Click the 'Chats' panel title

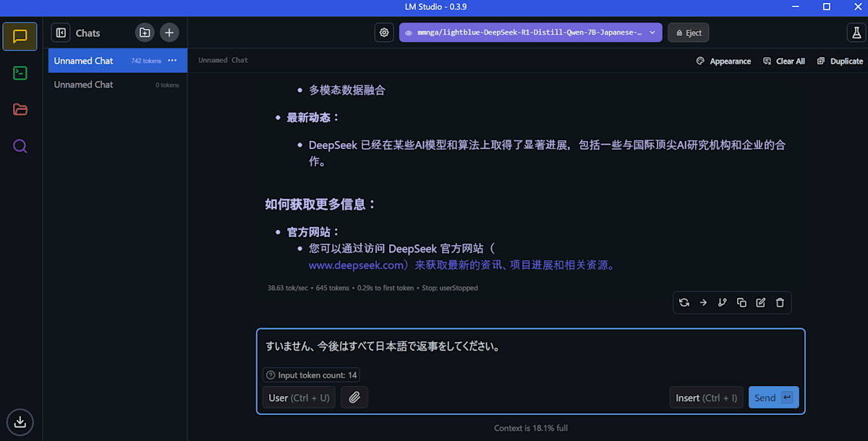88,33
